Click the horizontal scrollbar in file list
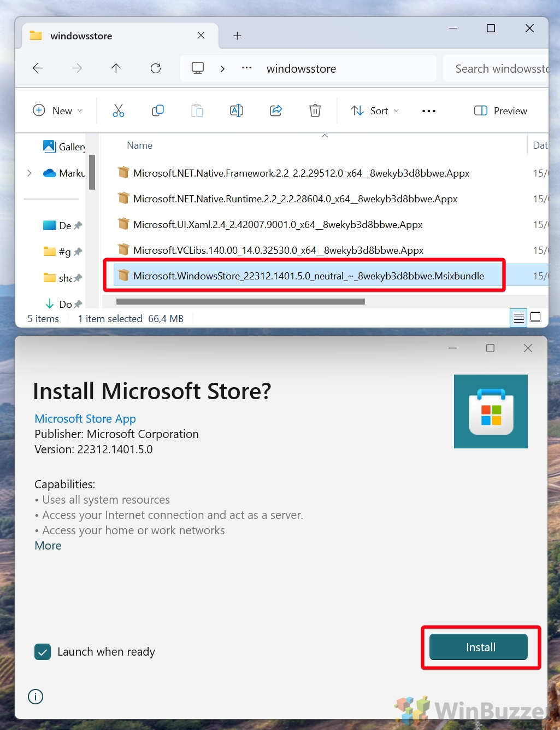Screen dimensions: 560x730 tap(240, 301)
